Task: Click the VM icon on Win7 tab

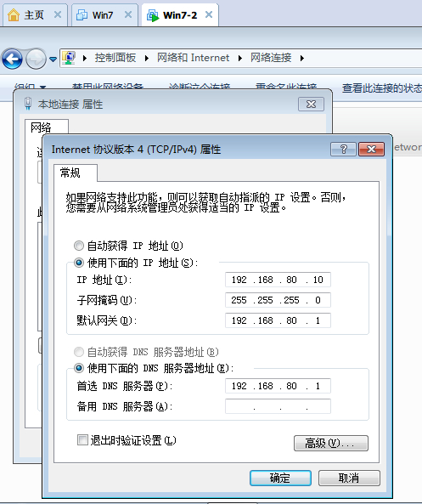Action: pyautogui.click(x=82, y=15)
